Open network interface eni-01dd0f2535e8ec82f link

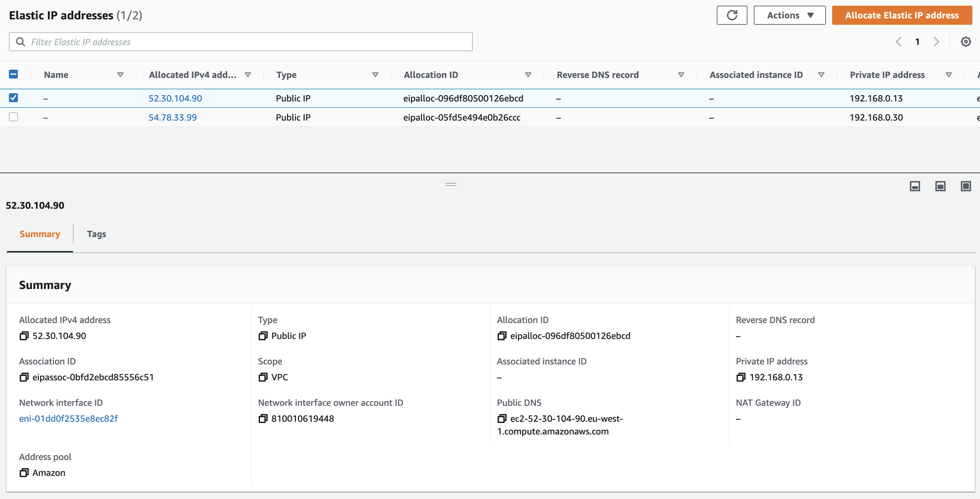click(69, 419)
